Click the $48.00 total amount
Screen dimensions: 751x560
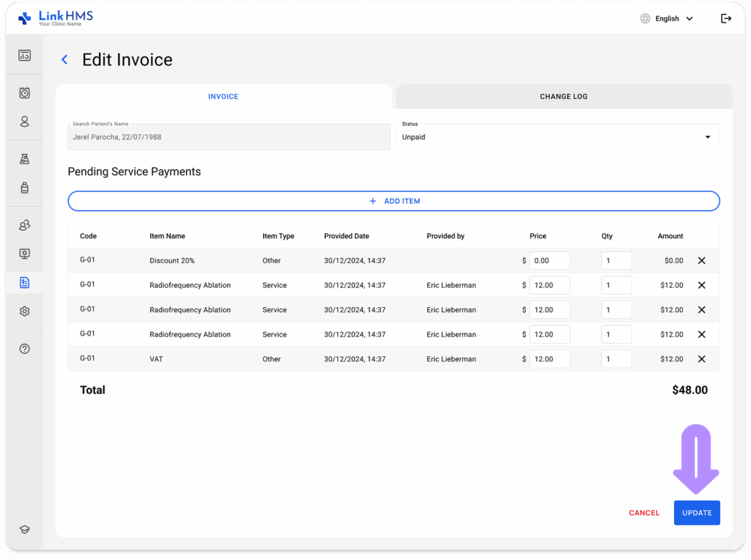tap(689, 390)
